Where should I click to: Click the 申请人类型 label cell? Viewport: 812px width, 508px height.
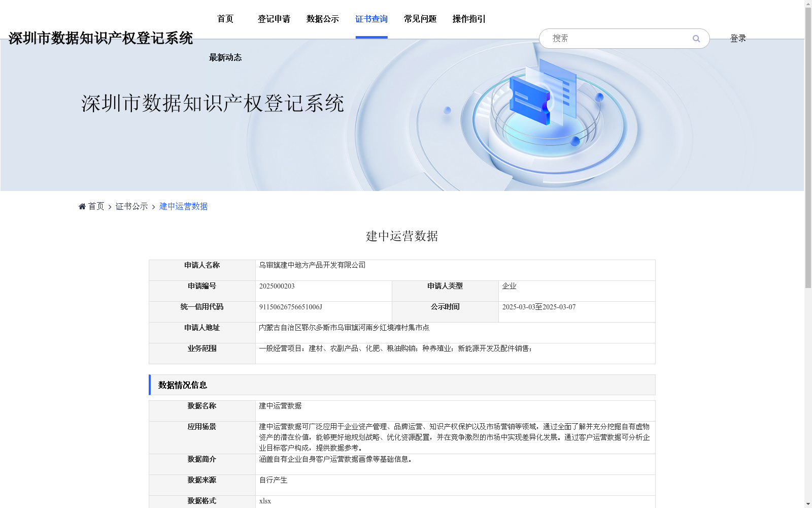tap(445, 291)
